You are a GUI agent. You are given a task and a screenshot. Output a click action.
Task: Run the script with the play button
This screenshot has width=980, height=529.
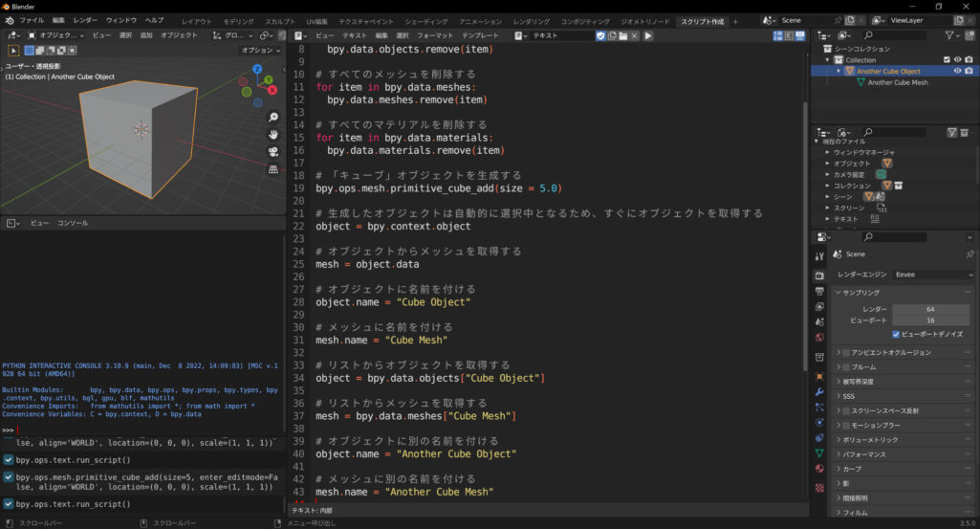click(x=648, y=35)
